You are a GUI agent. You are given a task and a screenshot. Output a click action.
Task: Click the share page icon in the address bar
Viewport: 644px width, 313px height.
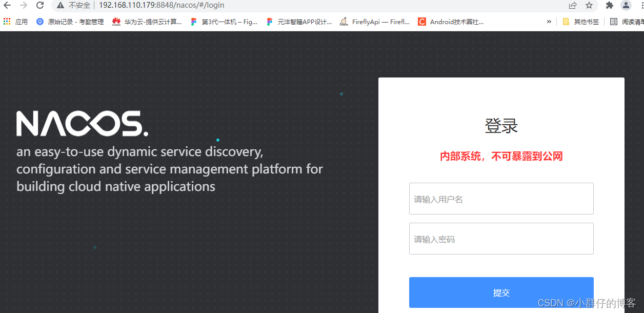click(573, 5)
